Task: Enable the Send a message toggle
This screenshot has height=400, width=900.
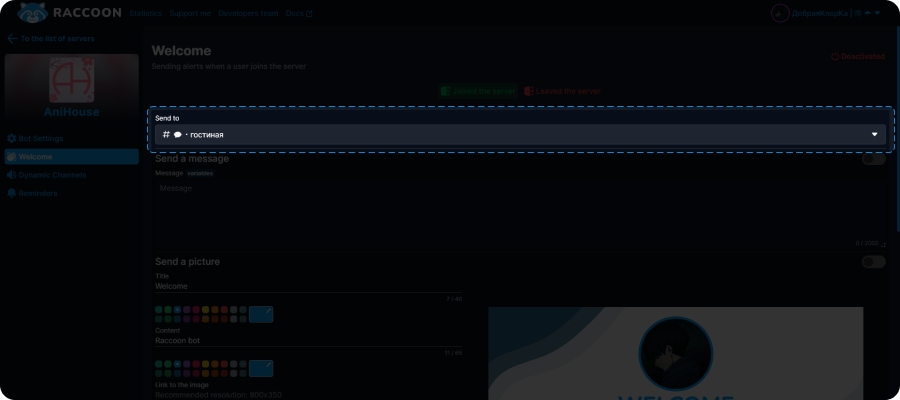Action: (873, 158)
